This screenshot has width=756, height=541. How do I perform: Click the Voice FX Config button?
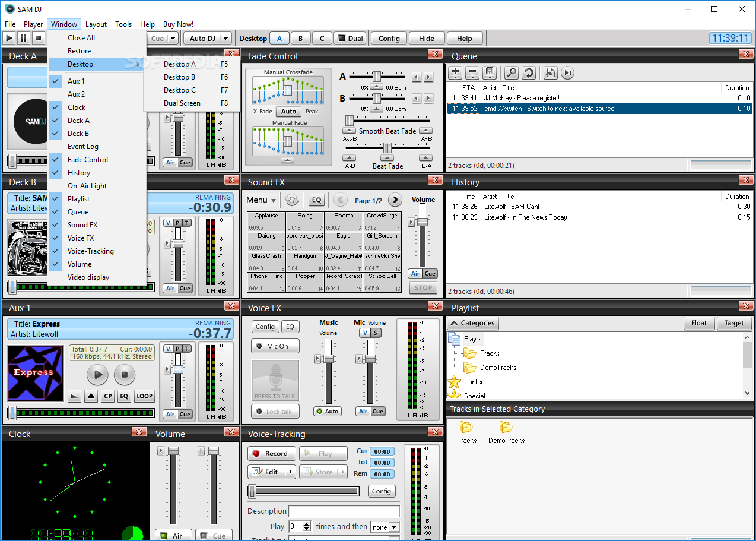tap(265, 327)
